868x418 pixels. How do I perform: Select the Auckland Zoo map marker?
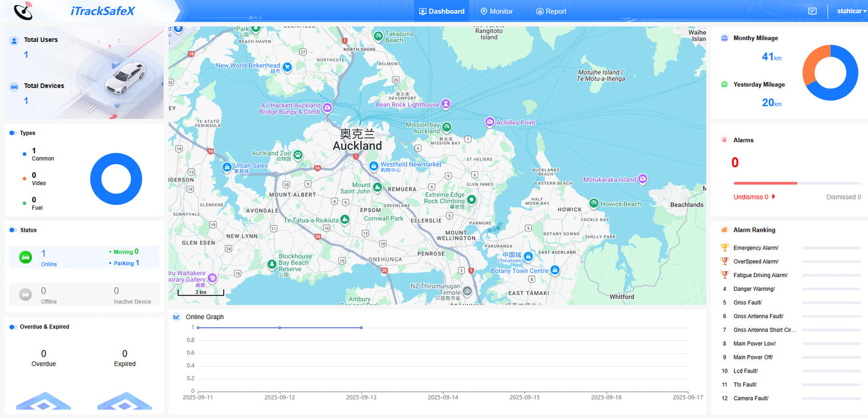click(x=297, y=155)
